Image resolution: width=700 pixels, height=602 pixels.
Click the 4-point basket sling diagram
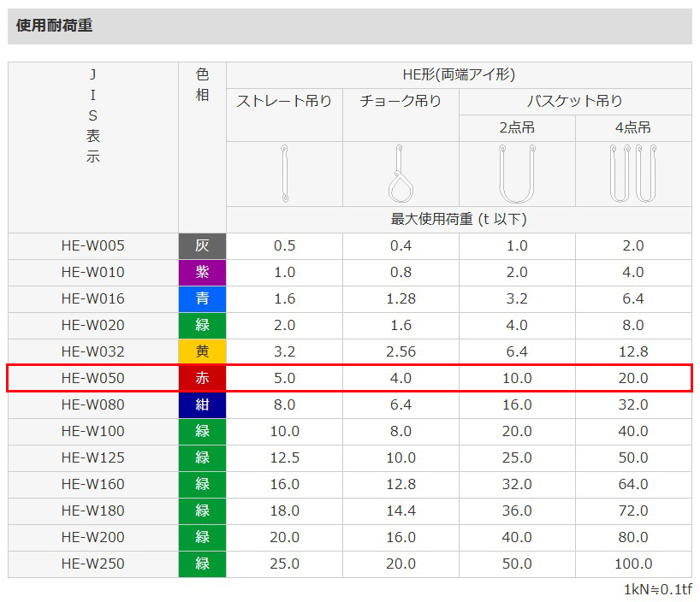tap(633, 174)
